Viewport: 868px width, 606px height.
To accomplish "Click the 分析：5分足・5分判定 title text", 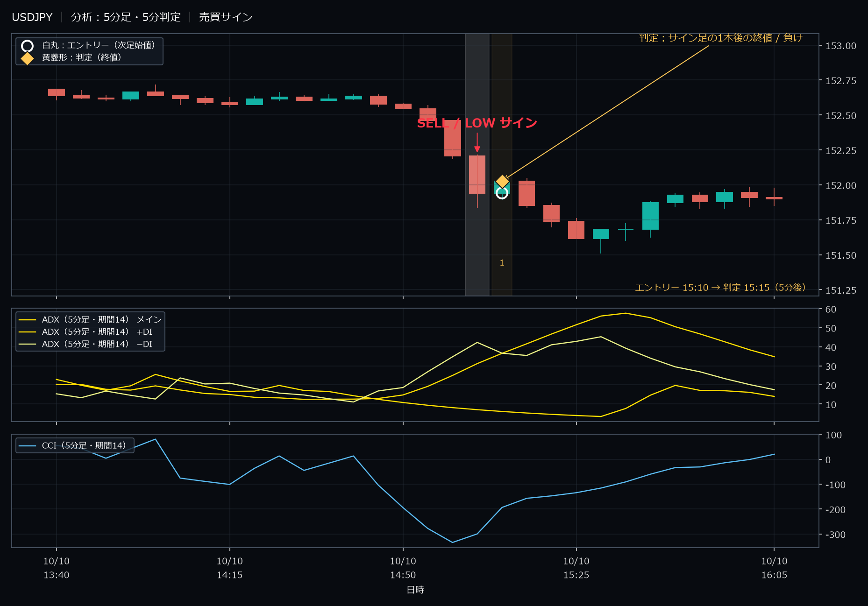I will (126, 17).
